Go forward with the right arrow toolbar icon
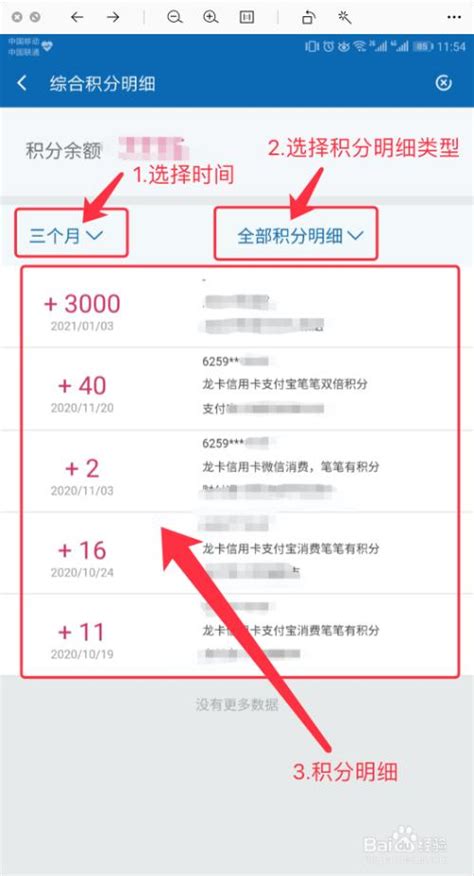The image size is (474, 876). tap(113, 17)
